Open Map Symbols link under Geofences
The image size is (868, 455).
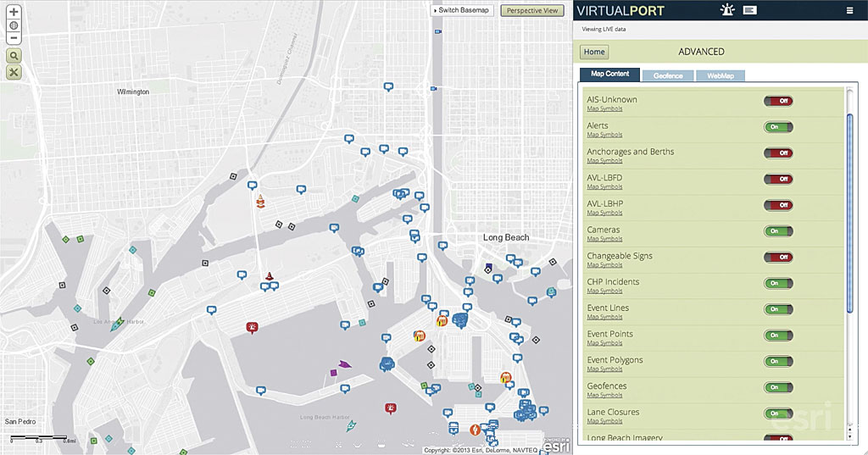click(604, 395)
